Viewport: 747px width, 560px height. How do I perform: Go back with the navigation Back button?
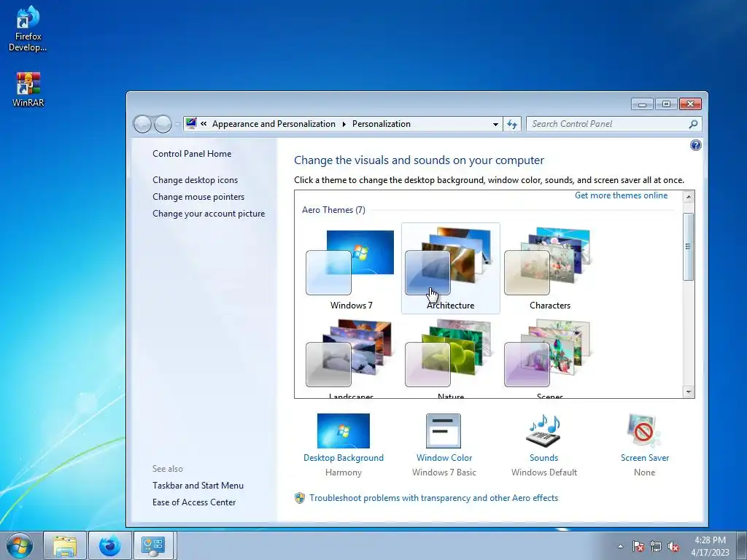(x=142, y=124)
